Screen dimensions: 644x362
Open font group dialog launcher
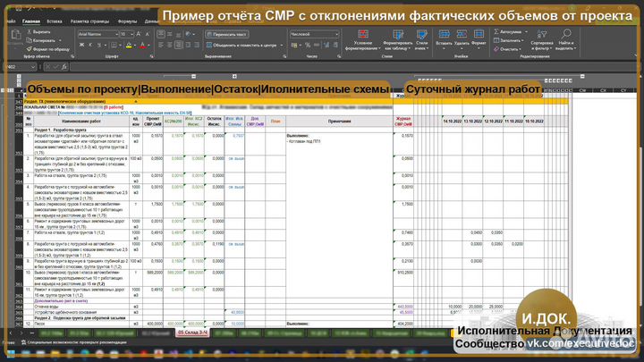(x=151, y=56)
